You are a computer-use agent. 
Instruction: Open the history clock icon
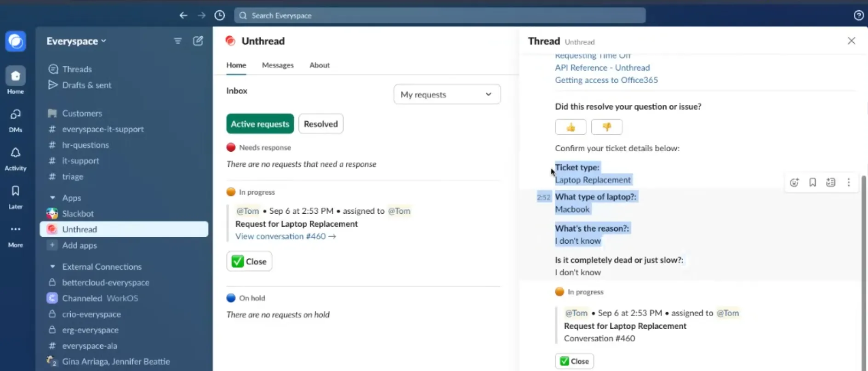tap(220, 15)
